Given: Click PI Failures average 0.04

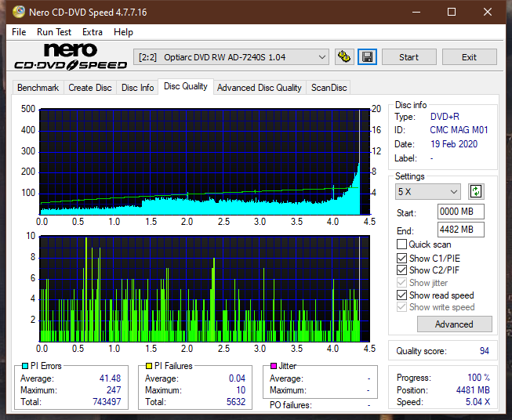Looking at the screenshot, I should [x=237, y=378].
